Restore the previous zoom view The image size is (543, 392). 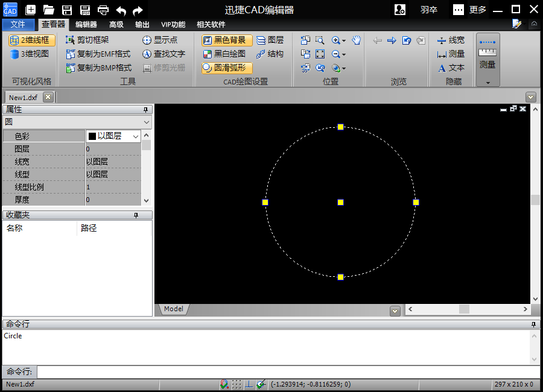point(320,68)
